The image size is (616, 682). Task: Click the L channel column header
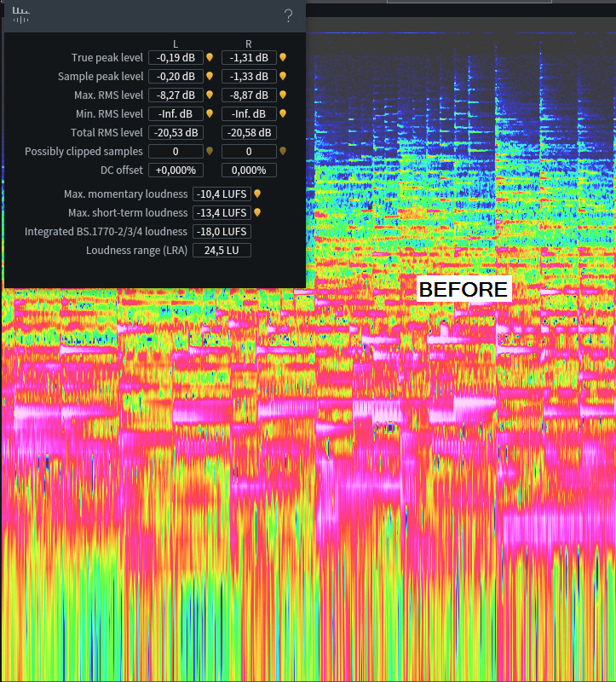click(176, 44)
